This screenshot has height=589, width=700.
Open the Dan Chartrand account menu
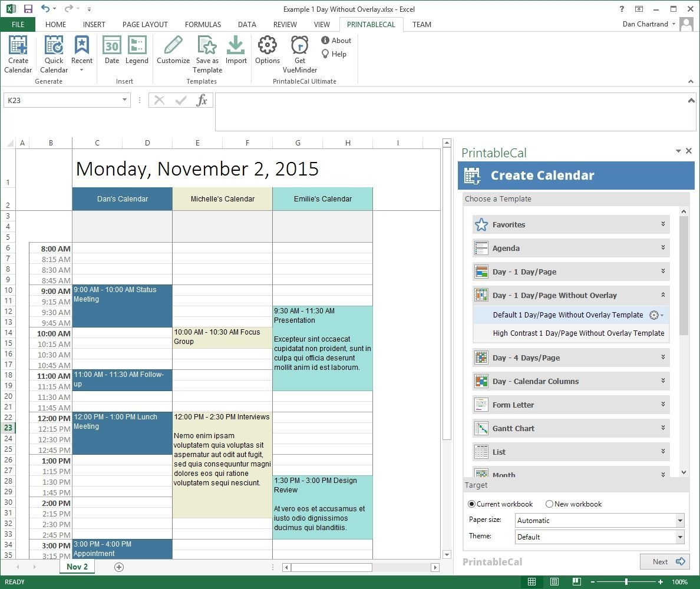tap(649, 24)
